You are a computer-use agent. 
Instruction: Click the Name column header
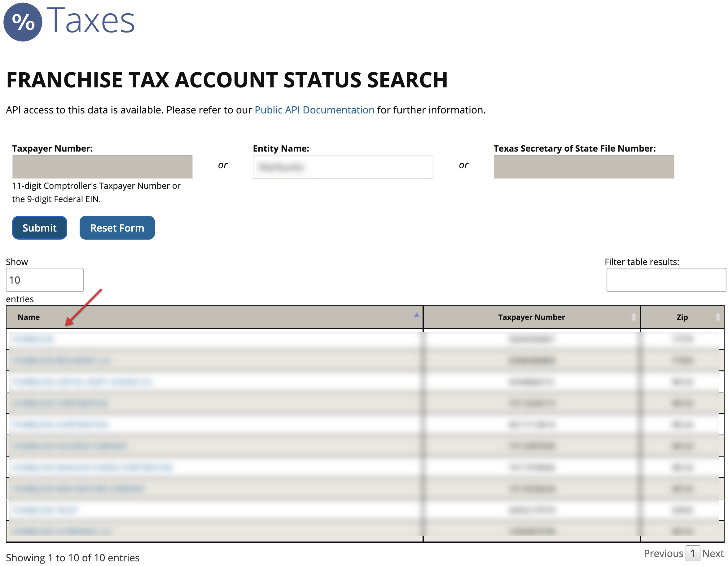click(29, 317)
